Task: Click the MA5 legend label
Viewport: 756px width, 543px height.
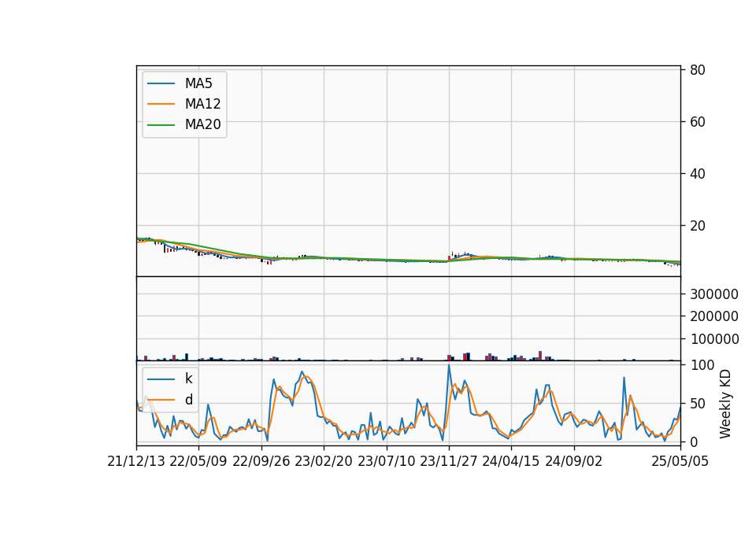Action: pyautogui.click(x=198, y=83)
